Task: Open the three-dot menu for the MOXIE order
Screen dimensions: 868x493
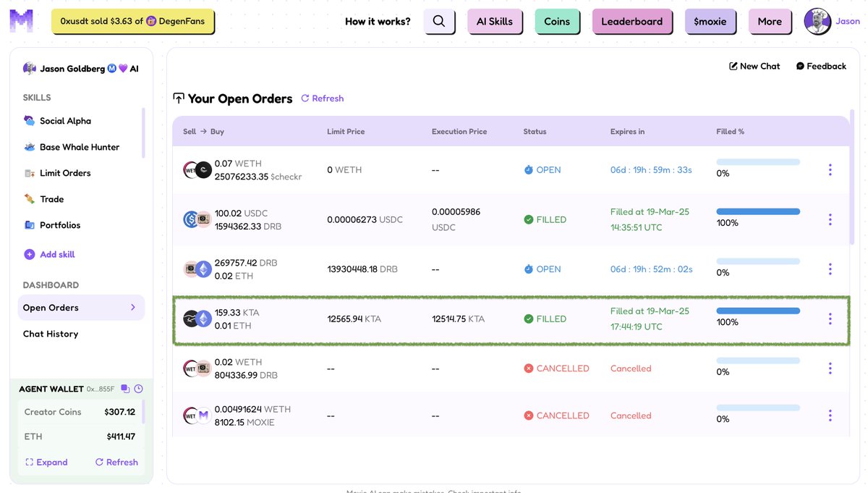Action: (830, 416)
